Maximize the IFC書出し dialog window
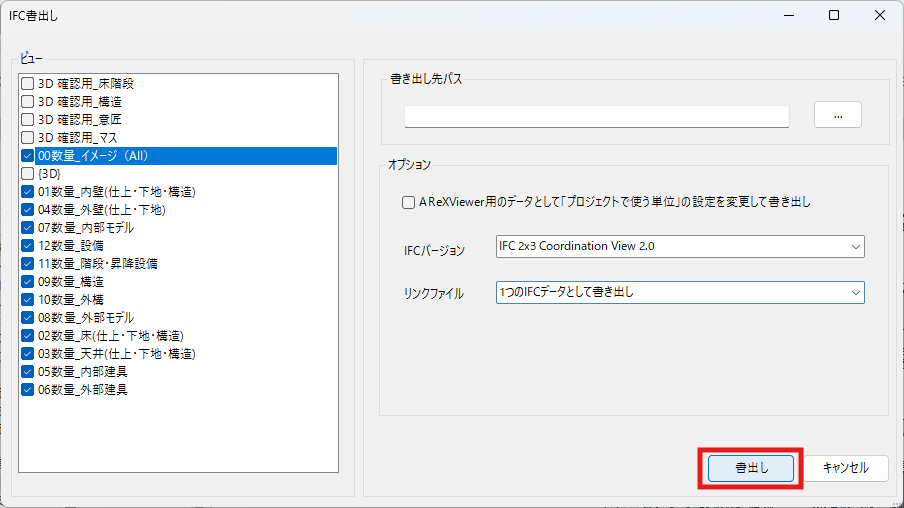 834,15
